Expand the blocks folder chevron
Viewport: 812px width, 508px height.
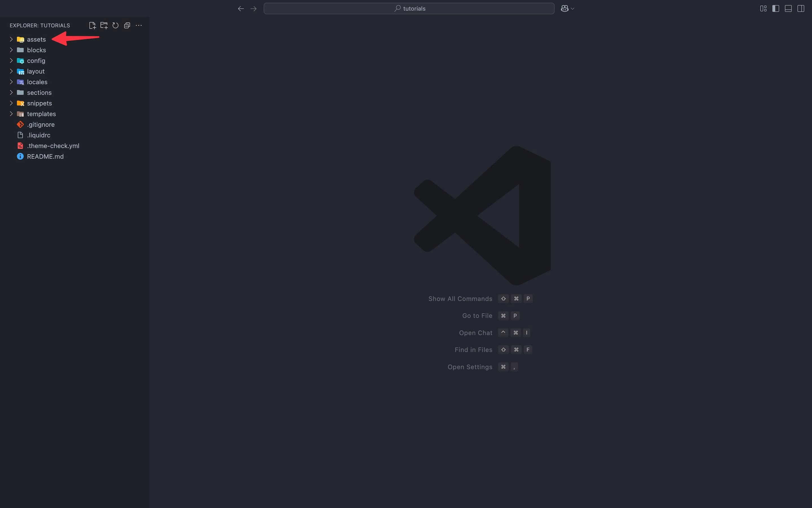[11, 50]
